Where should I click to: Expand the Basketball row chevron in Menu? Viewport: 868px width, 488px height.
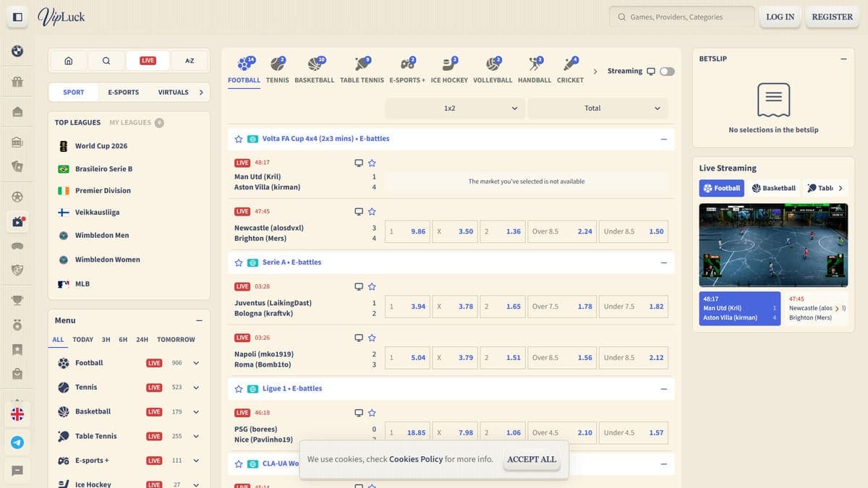[196, 412]
